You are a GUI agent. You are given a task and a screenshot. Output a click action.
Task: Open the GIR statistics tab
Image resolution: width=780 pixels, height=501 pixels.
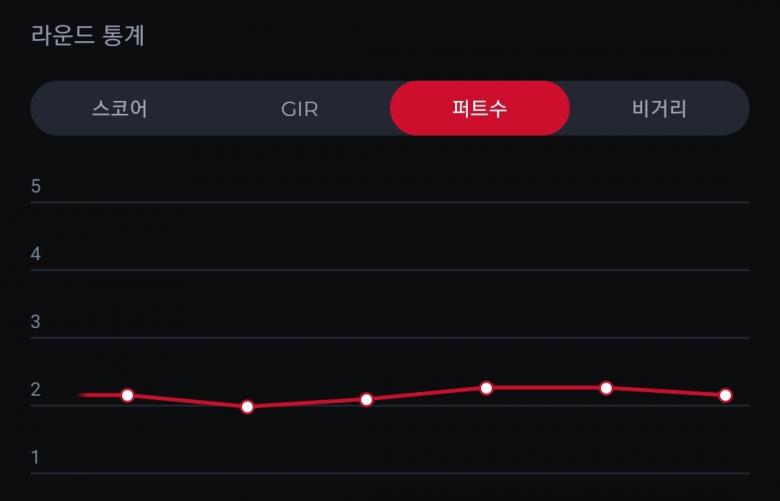(299, 108)
